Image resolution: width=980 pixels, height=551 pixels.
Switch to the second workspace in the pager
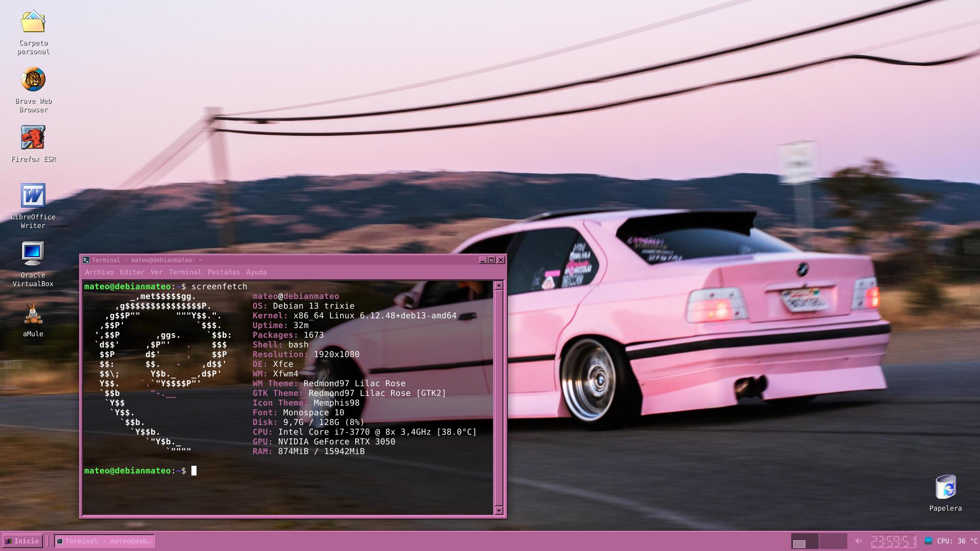tap(832, 541)
